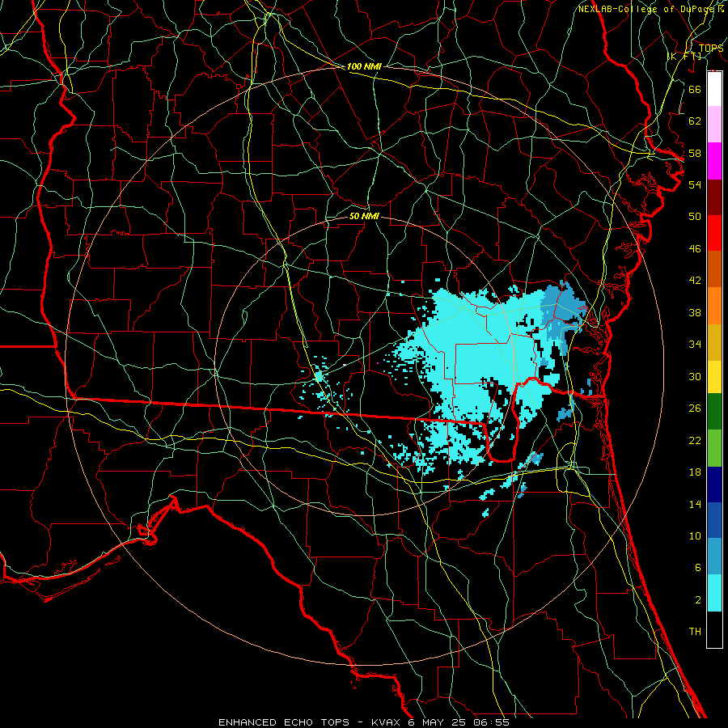Image resolution: width=728 pixels, height=728 pixels.
Task: Click the 'NEXLAB-College of DuPage' credit text
Action: [647, 9]
